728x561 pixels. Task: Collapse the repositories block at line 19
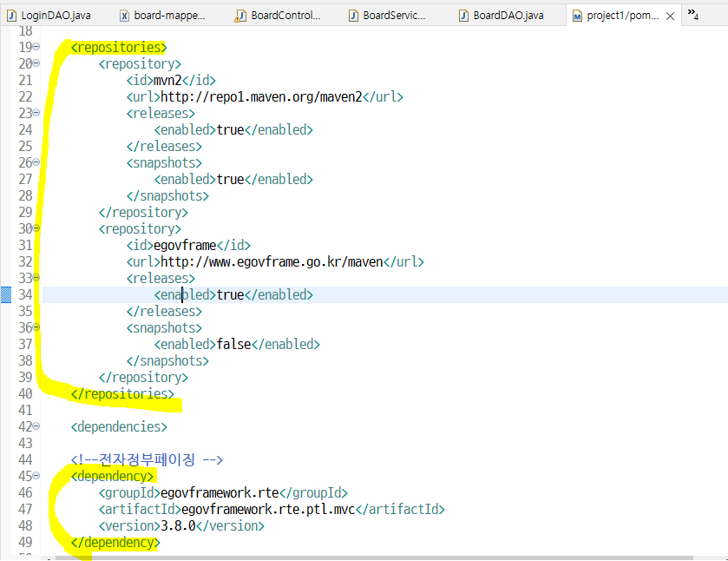pos(36,47)
